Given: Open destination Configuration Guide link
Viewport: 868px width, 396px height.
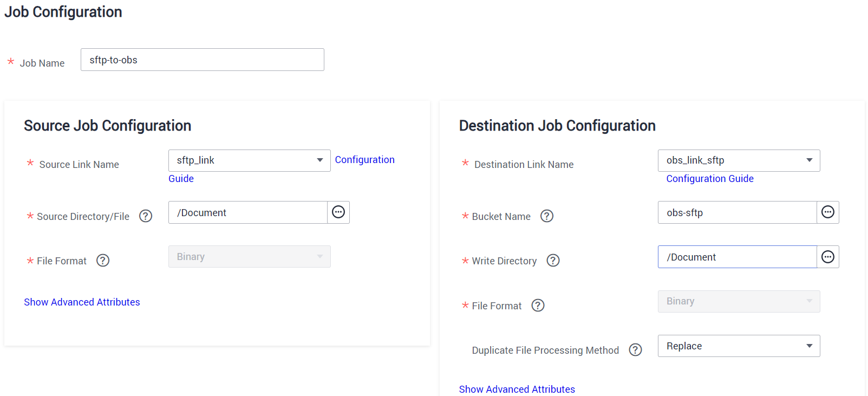Looking at the screenshot, I should click(709, 179).
